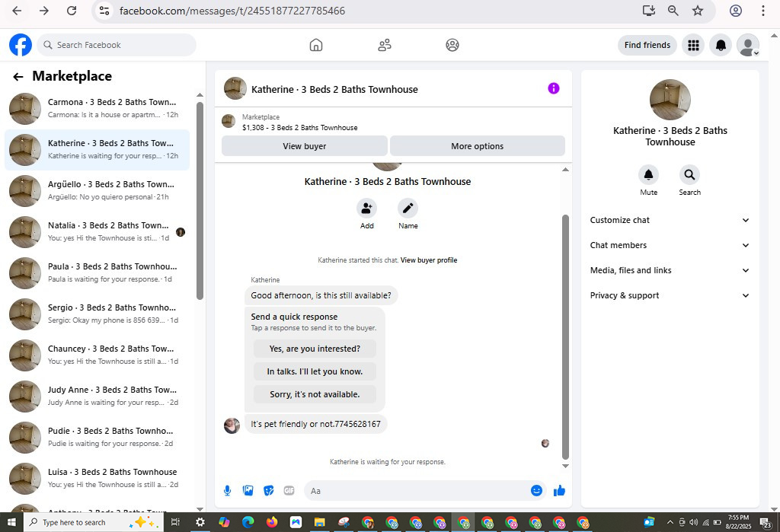Open the Friends icon in top navigation
Screen dimensions: 780x532
point(385,45)
